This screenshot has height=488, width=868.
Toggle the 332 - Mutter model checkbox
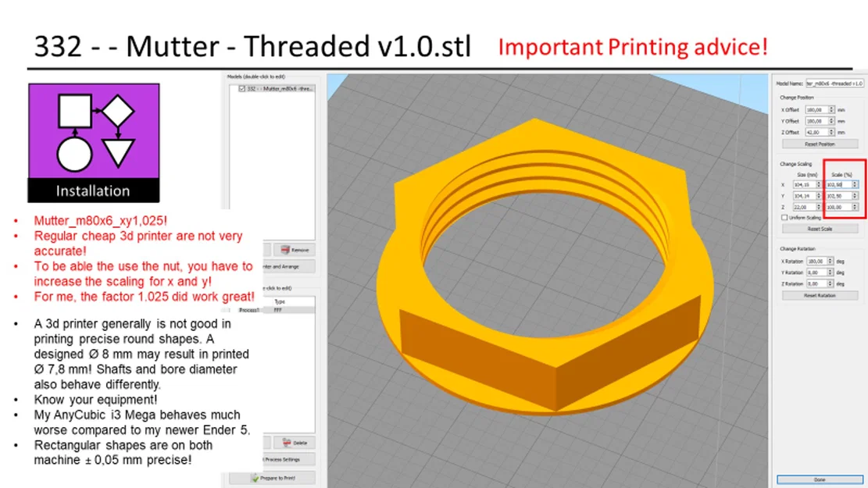pyautogui.click(x=242, y=88)
